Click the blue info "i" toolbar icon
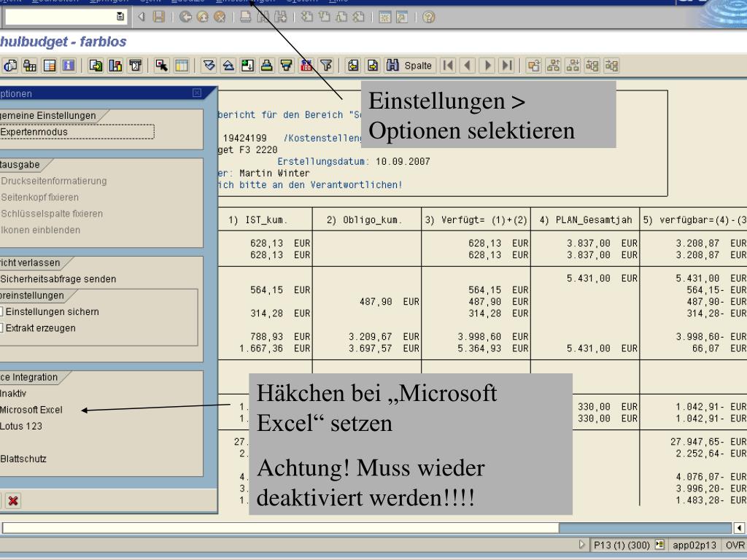This screenshot has height=560, width=747. (69, 66)
